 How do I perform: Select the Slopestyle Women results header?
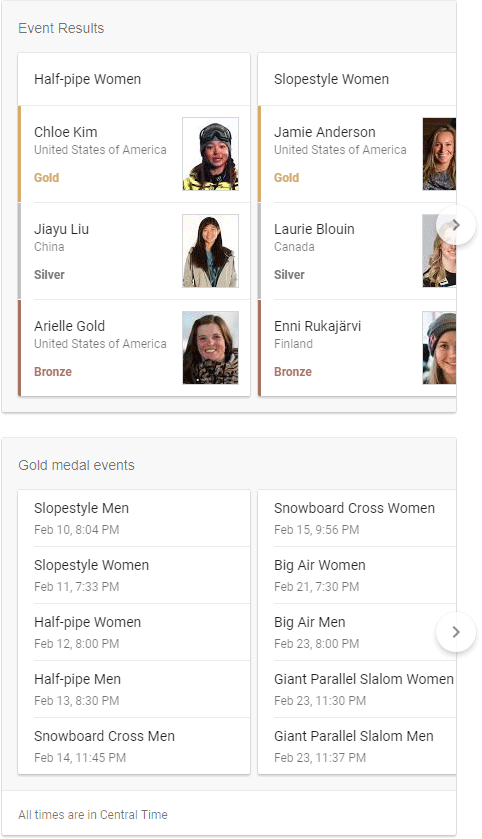357,79
